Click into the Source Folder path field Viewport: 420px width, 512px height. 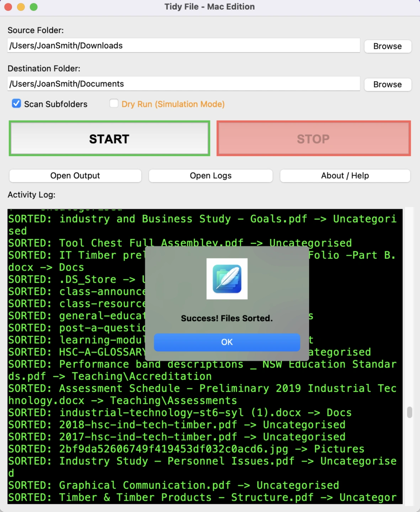[183, 46]
